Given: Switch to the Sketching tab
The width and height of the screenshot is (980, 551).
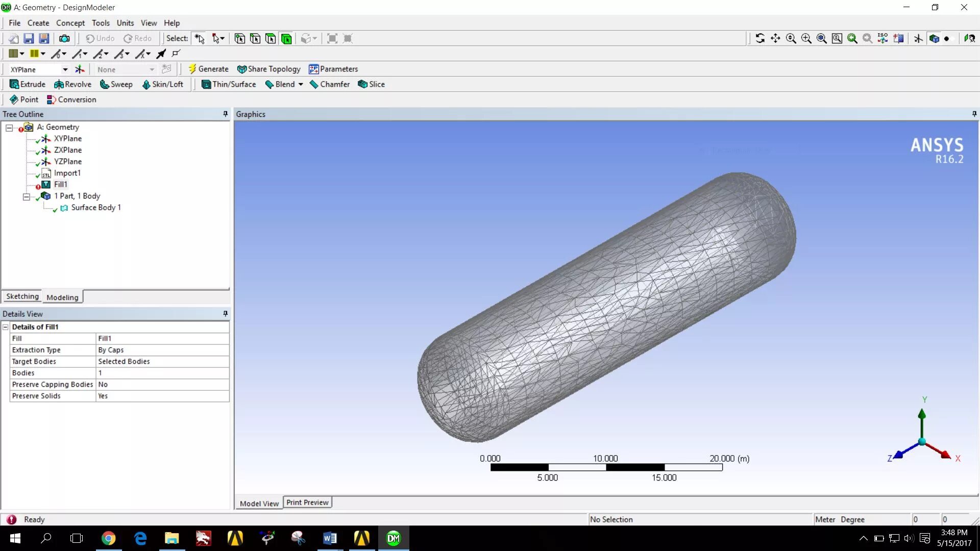Looking at the screenshot, I should click(21, 296).
